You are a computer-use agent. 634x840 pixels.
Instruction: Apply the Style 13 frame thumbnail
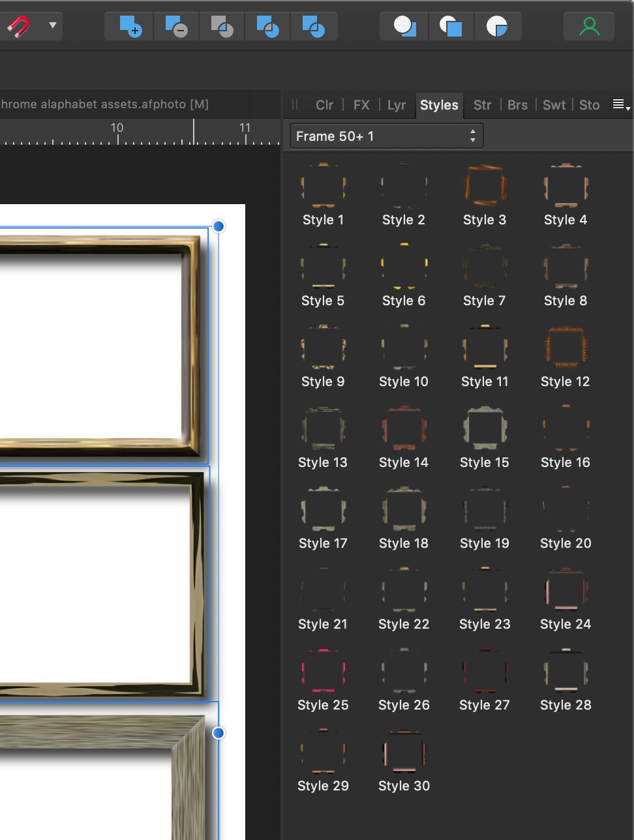pos(323,428)
